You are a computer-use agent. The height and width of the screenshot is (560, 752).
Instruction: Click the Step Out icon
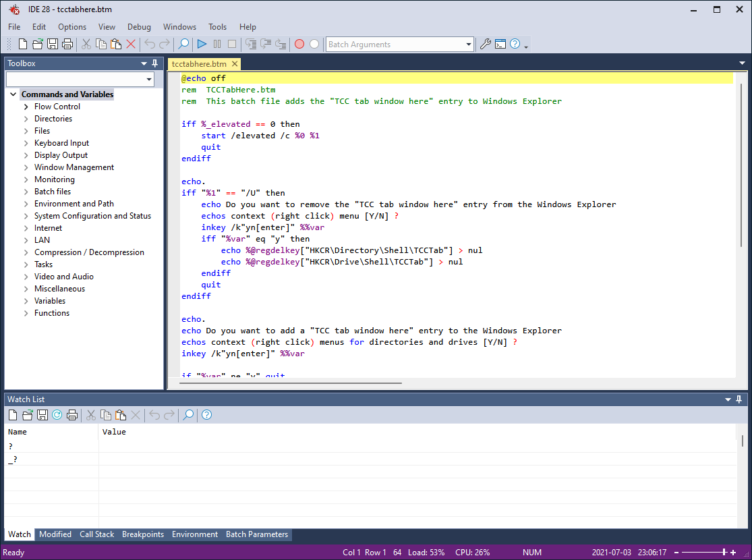[x=281, y=44]
